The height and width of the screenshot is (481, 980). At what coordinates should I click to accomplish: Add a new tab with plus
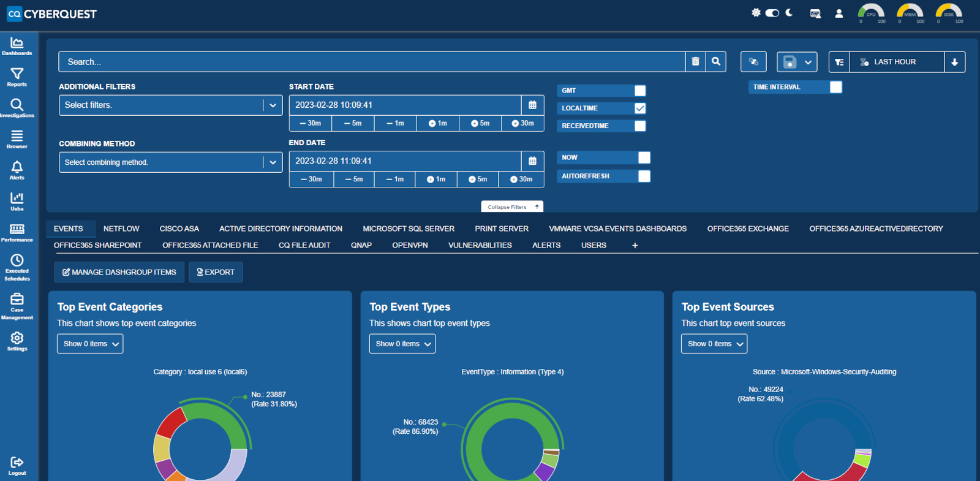[x=635, y=245]
